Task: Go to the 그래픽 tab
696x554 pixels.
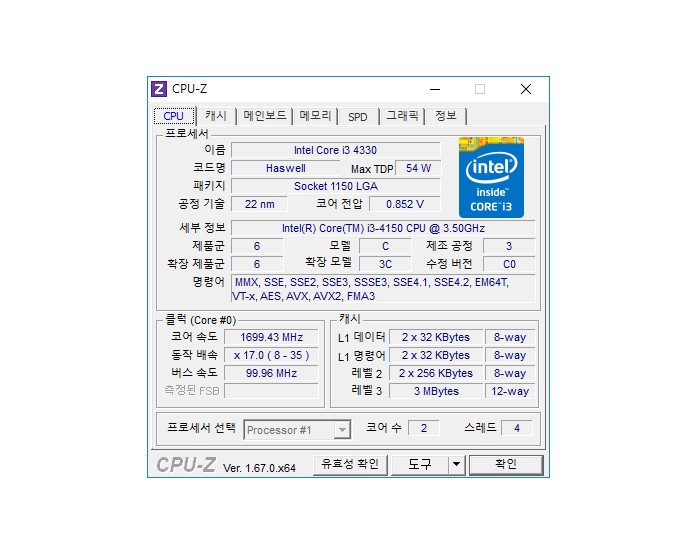Action: (x=402, y=116)
